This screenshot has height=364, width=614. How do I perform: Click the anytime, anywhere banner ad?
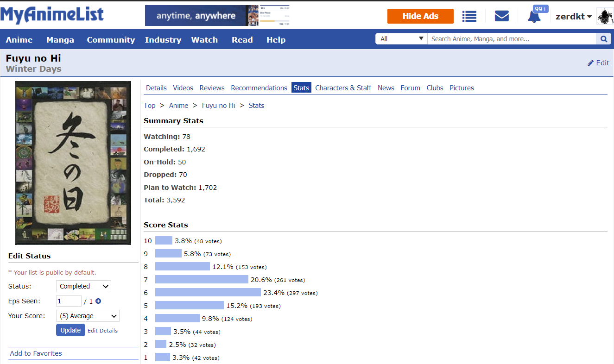(x=217, y=16)
